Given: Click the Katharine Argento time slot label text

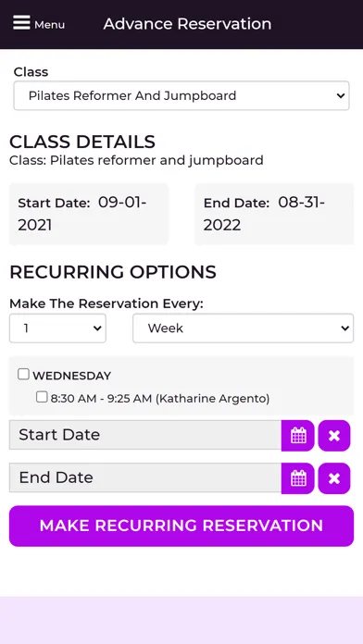Looking at the screenshot, I should click(160, 399).
